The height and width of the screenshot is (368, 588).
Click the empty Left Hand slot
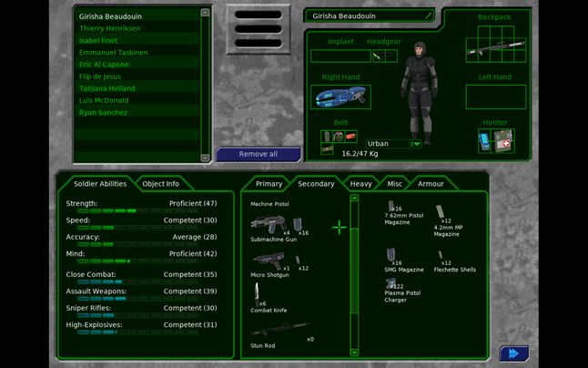coord(495,97)
